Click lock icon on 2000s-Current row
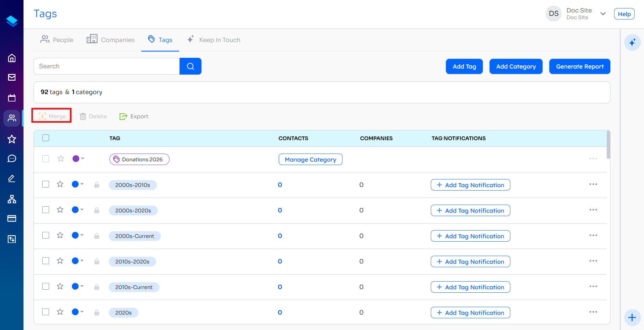Viewport: 644px width, 330px height. click(97, 236)
